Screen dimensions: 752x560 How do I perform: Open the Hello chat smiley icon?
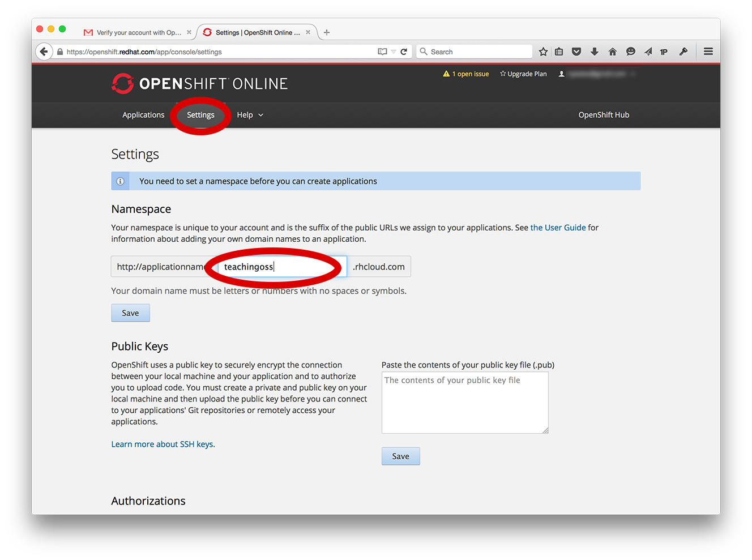[630, 52]
